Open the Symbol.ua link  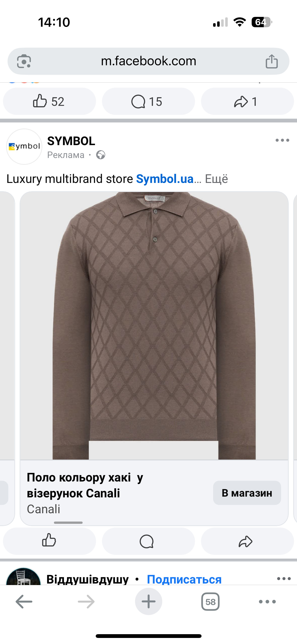coord(165,179)
